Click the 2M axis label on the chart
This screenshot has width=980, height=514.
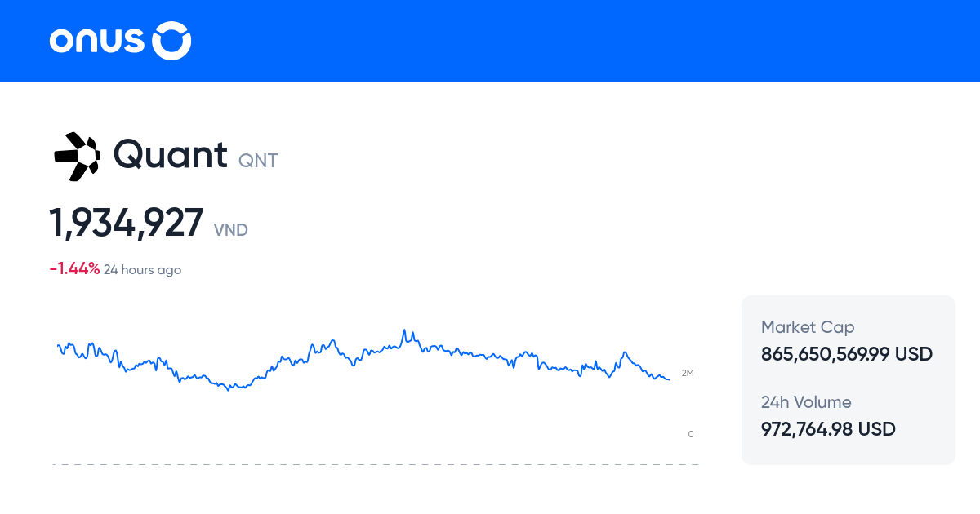tap(688, 373)
